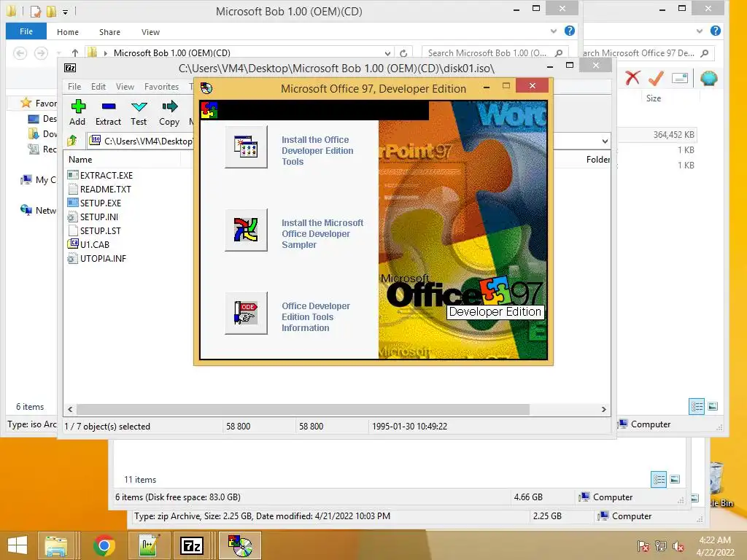Open the Windows Start button

click(18, 545)
